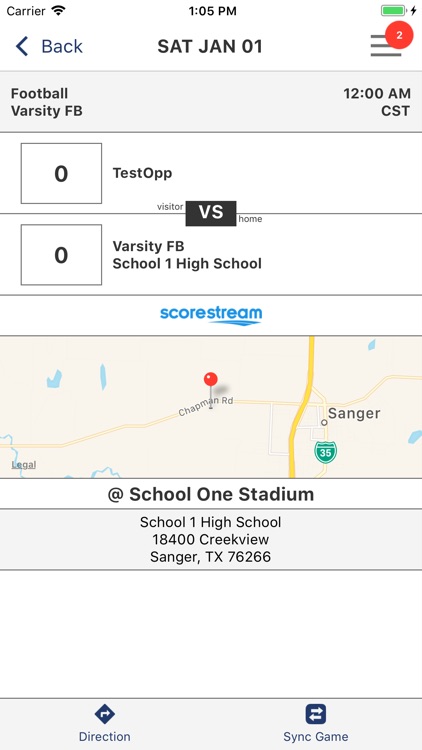Tap the 18400 Creekview address text

pyautogui.click(x=211, y=539)
